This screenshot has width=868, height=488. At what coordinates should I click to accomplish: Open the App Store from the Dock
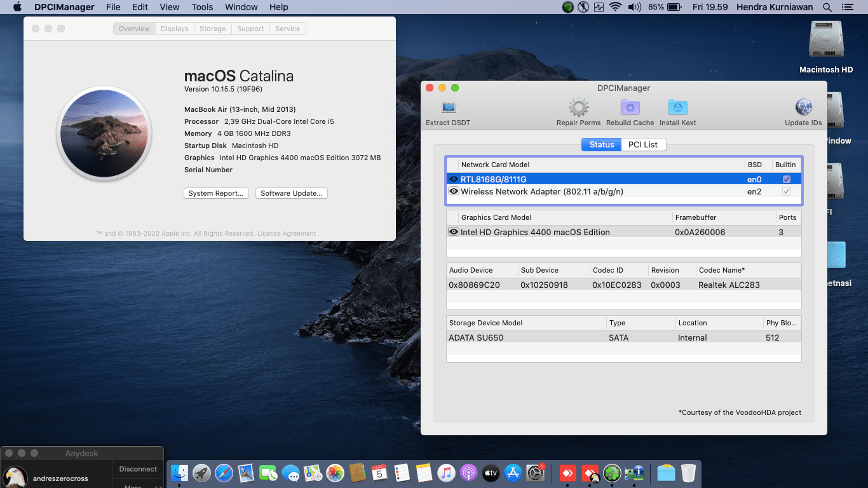point(513,473)
